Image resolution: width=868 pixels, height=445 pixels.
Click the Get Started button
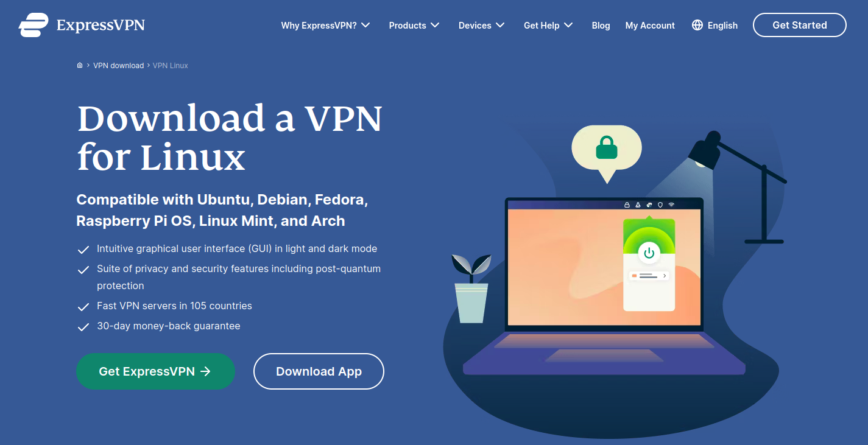coord(800,25)
